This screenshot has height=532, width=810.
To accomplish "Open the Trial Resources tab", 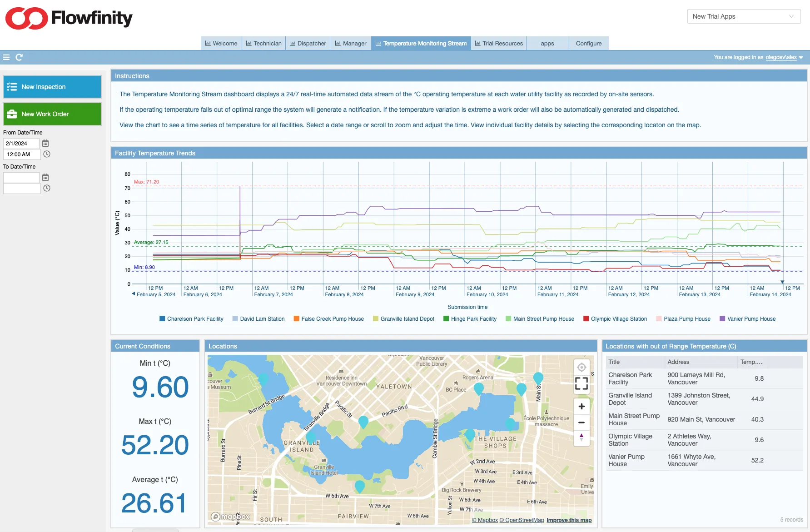I will 499,43.
